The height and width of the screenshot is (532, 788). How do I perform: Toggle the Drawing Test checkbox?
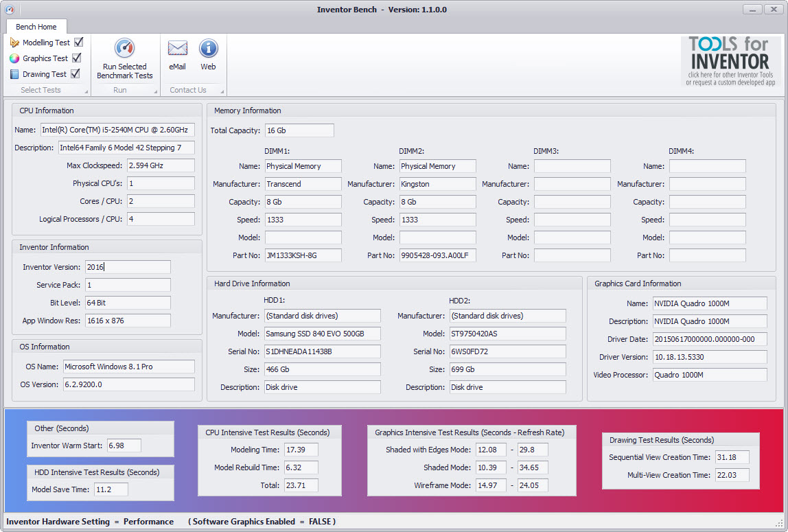point(76,74)
